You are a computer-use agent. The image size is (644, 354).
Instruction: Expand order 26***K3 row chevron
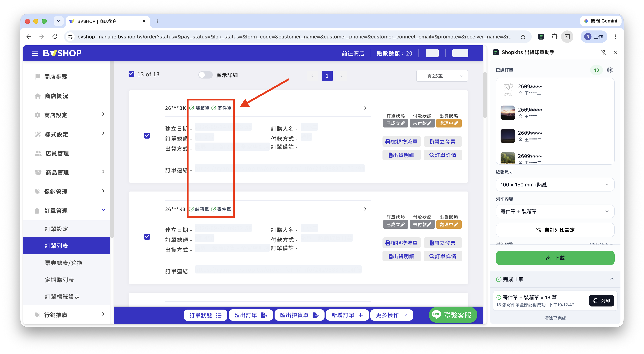point(365,209)
